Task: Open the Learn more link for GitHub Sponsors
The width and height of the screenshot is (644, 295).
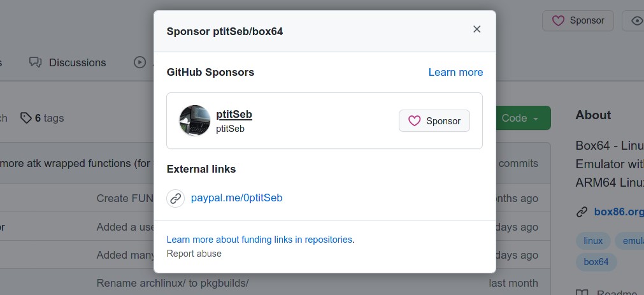Action: point(455,72)
